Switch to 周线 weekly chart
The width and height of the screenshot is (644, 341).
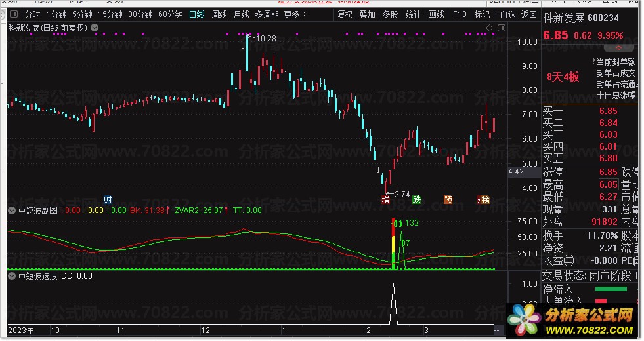[219, 15]
